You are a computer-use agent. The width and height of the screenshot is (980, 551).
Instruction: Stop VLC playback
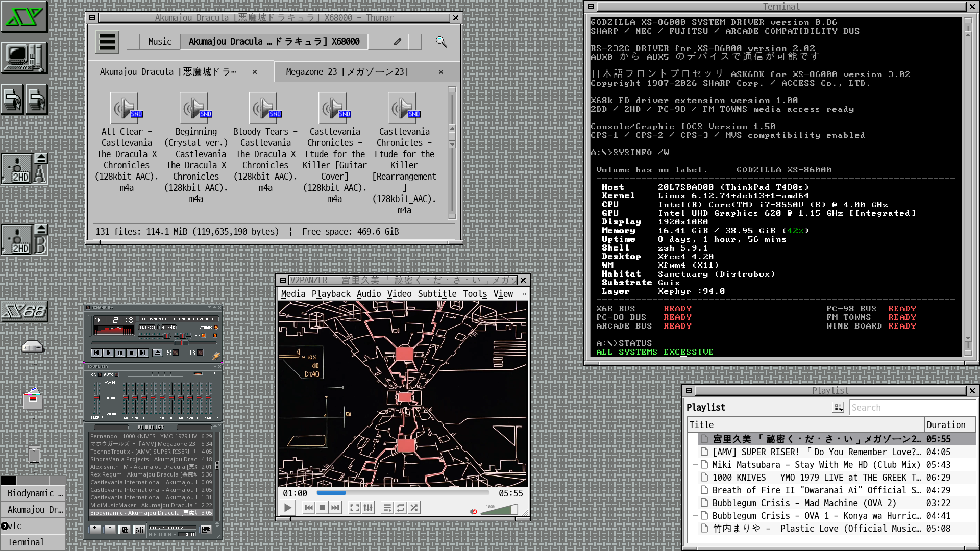pyautogui.click(x=322, y=508)
